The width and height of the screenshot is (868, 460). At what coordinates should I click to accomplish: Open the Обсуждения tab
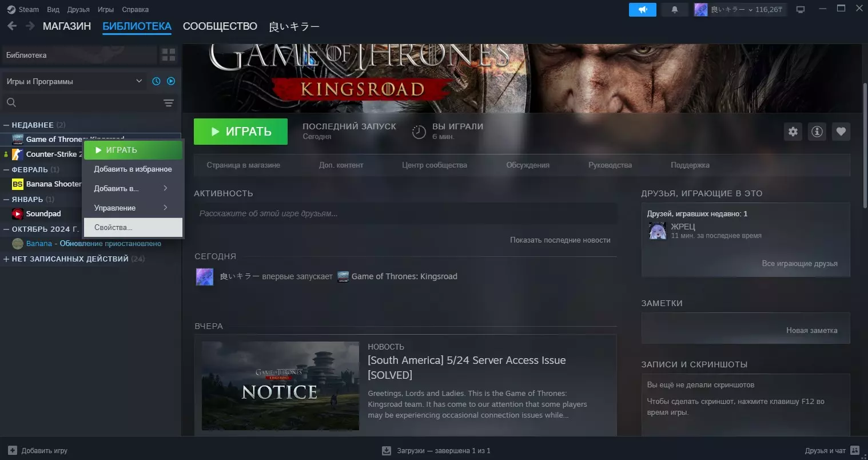[528, 165]
